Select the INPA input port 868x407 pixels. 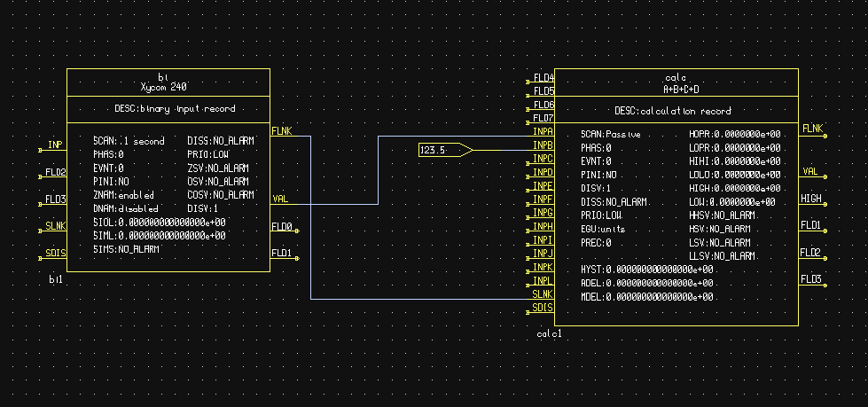[x=543, y=131]
